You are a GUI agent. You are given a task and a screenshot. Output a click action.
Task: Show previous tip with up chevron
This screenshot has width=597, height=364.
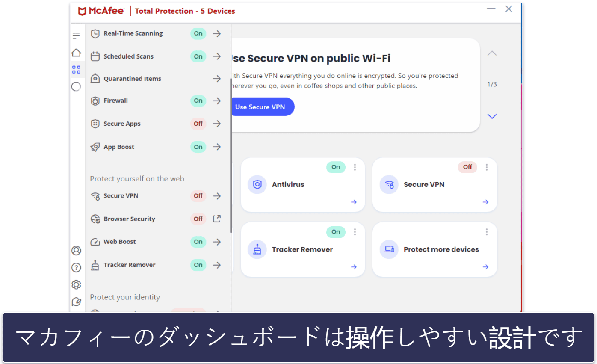pos(492,53)
